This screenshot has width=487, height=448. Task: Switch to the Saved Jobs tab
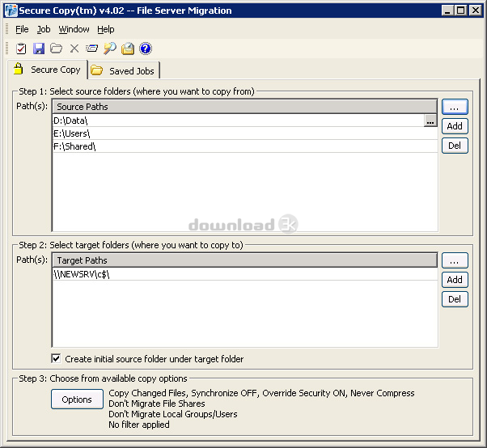coord(125,70)
